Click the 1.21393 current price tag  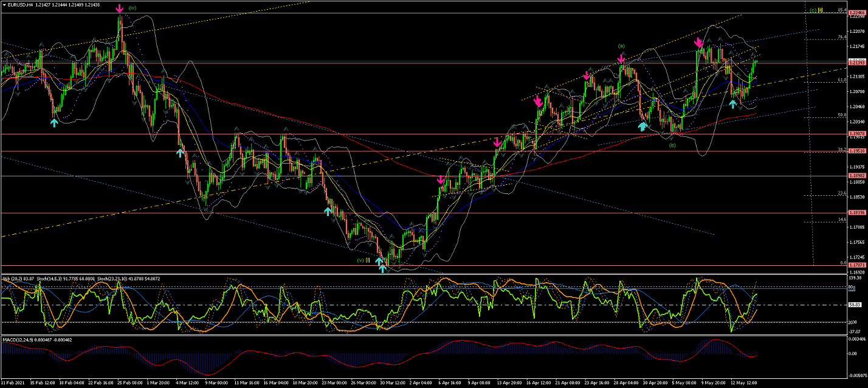tap(858, 63)
